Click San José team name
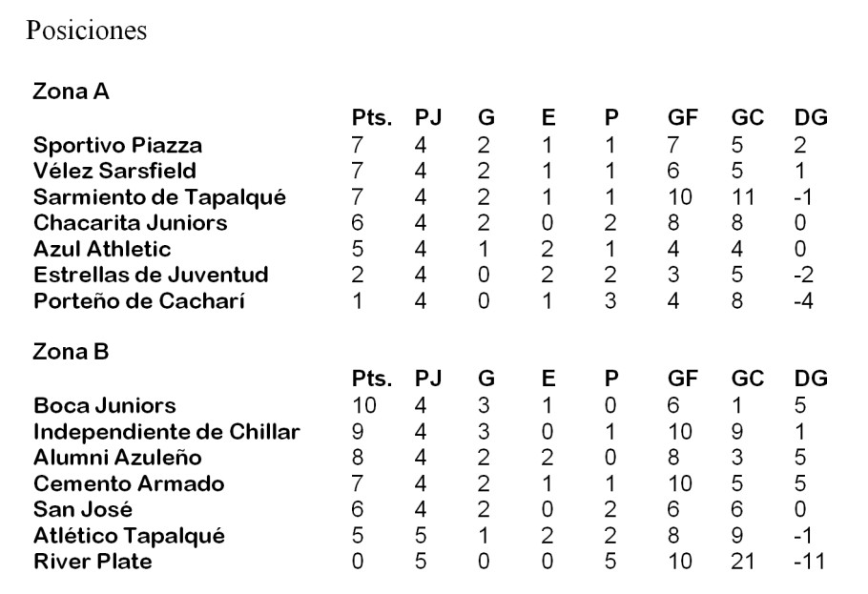This screenshot has height=594, width=868. (x=83, y=509)
